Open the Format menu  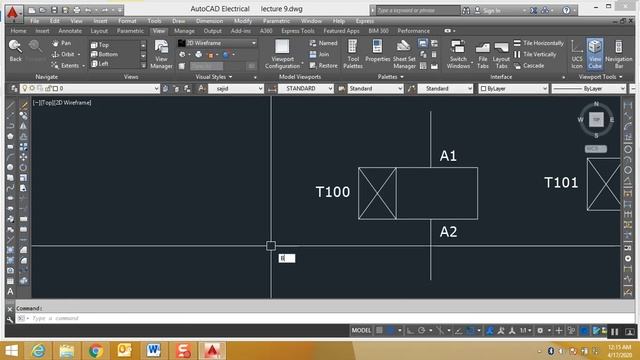click(127, 21)
